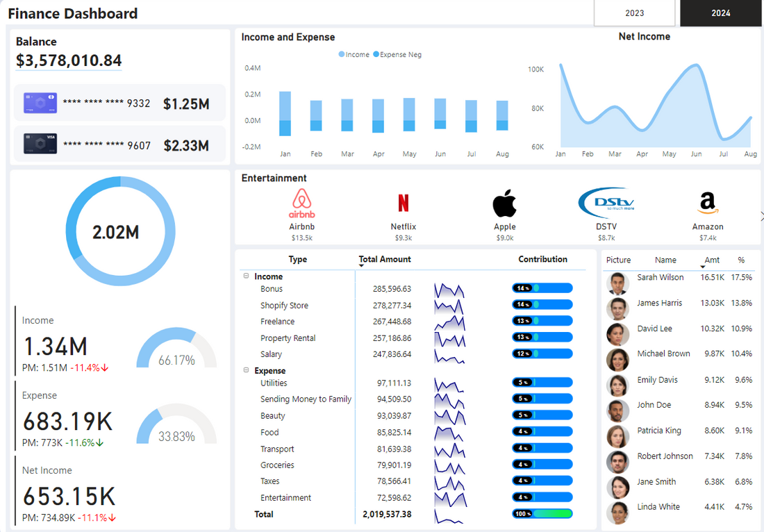The width and height of the screenshot is (764, 532).
Task: Click the 683.19K Expense value
Action: (68, 422)
